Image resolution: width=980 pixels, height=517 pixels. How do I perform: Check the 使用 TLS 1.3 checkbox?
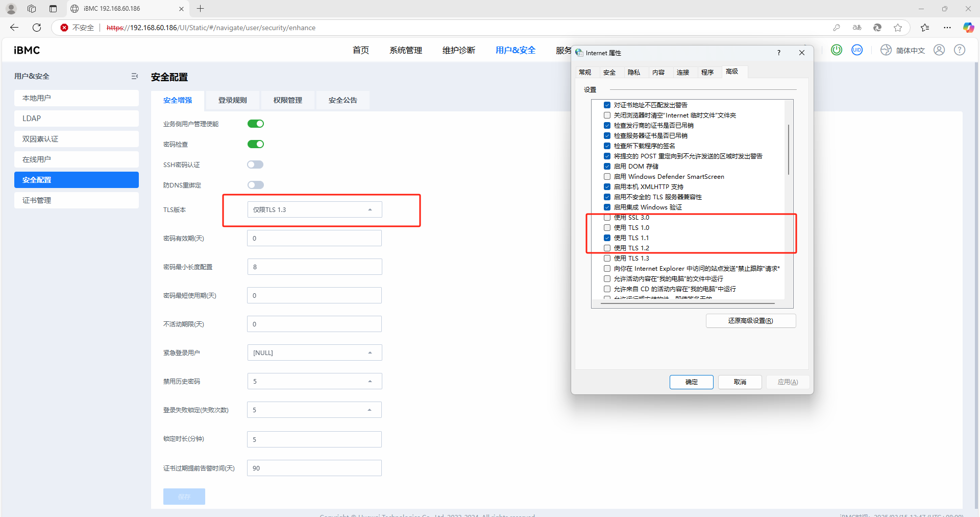[607, 258]
